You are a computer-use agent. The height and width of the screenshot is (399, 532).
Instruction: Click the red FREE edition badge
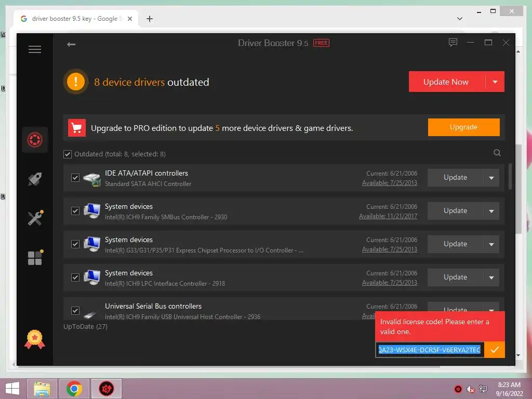click(321, 43)
